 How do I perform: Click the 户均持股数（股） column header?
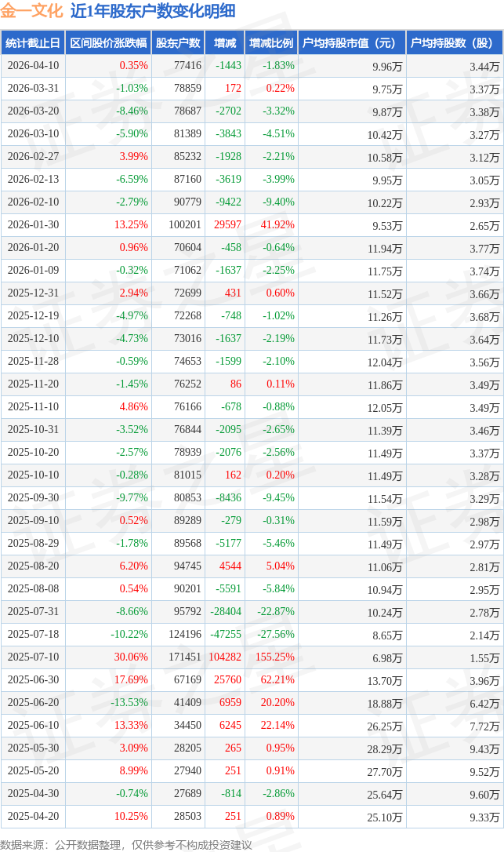coord(454,43)
